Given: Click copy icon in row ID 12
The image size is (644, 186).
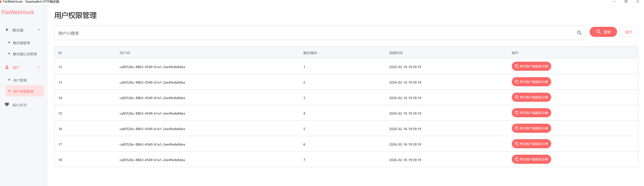Looking at the screenshot, I should point(517,66).
